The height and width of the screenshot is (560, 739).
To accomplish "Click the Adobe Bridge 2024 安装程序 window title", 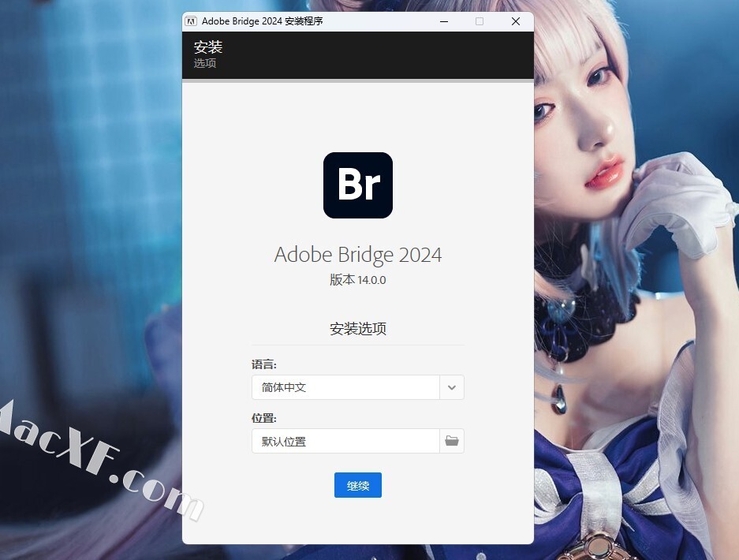I will (262, 21).
